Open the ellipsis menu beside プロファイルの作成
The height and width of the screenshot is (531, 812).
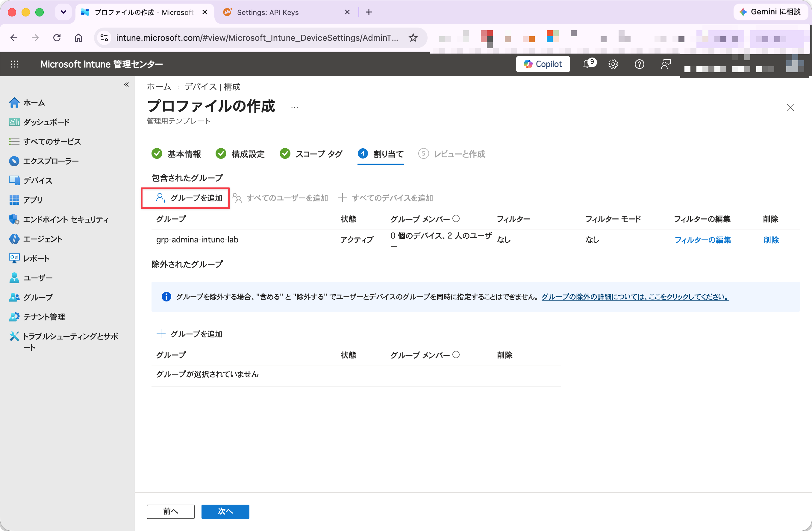[x=294, y=107]
